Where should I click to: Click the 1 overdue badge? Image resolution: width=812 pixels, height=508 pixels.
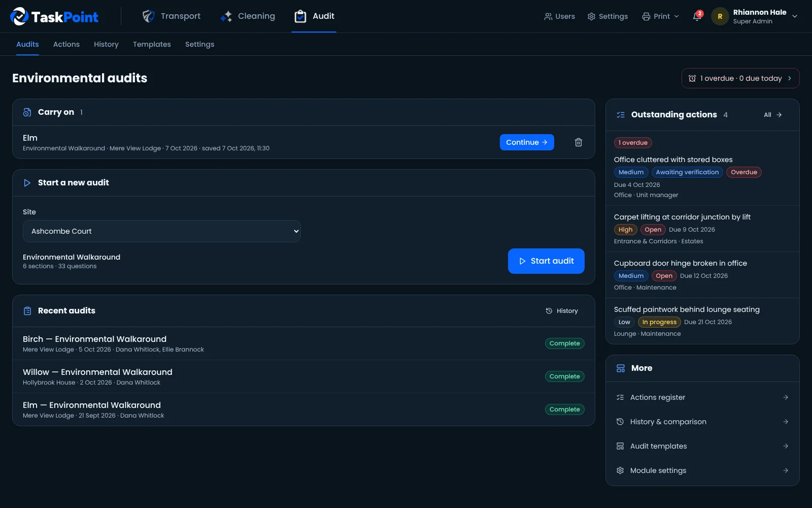633,143
